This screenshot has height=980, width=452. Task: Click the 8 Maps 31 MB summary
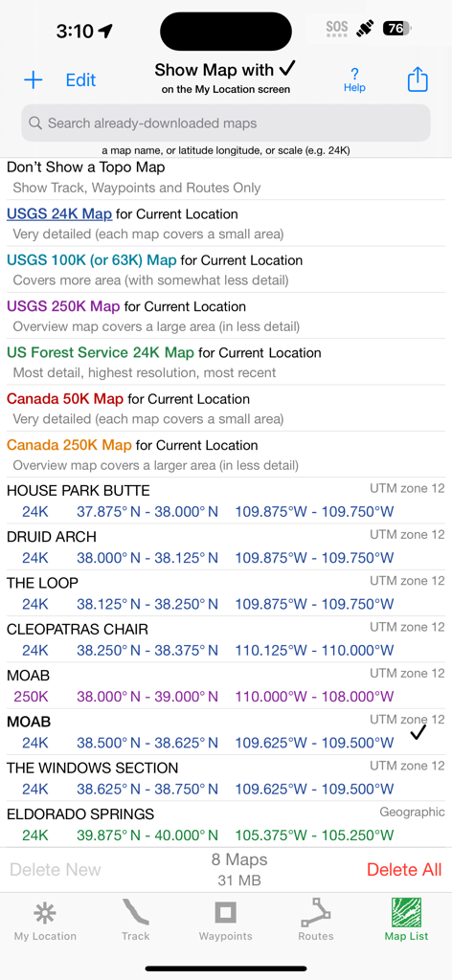(x=239, y=869)
